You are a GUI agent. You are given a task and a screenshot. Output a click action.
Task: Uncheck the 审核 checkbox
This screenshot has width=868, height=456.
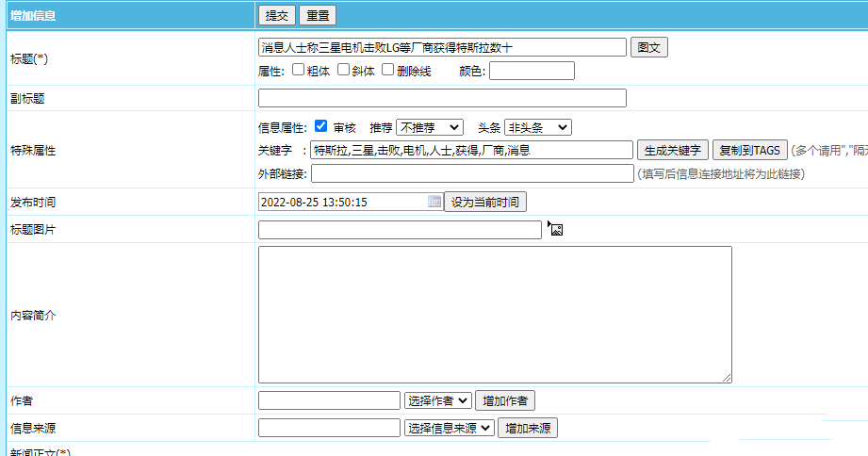[x=321, y=127]
